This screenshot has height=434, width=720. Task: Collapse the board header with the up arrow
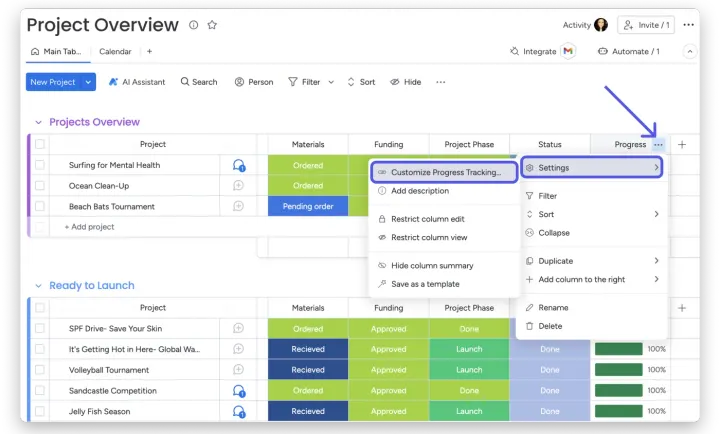tap(690, 51)
